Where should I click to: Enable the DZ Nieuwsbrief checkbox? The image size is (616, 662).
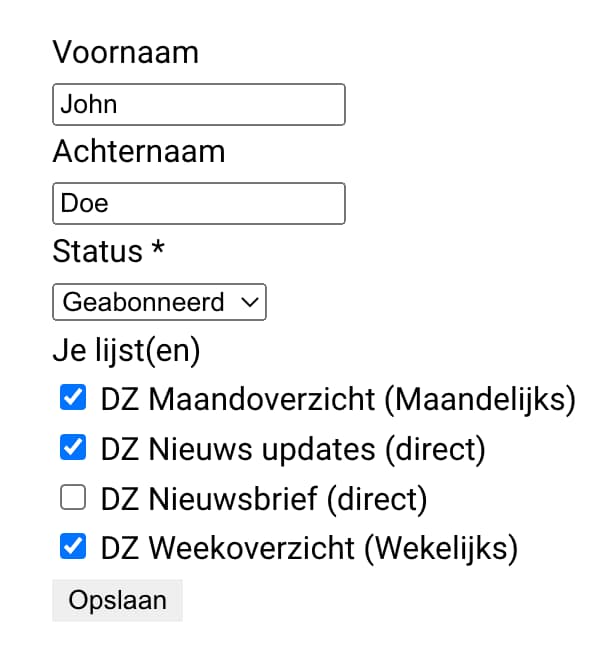coord(73,497)
